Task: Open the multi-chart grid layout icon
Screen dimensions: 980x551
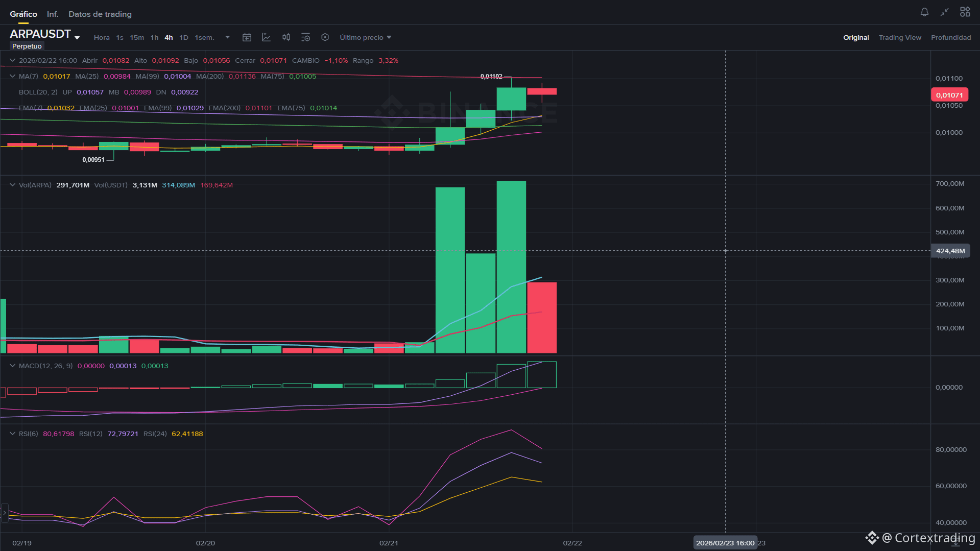Action: click(965, 12)
